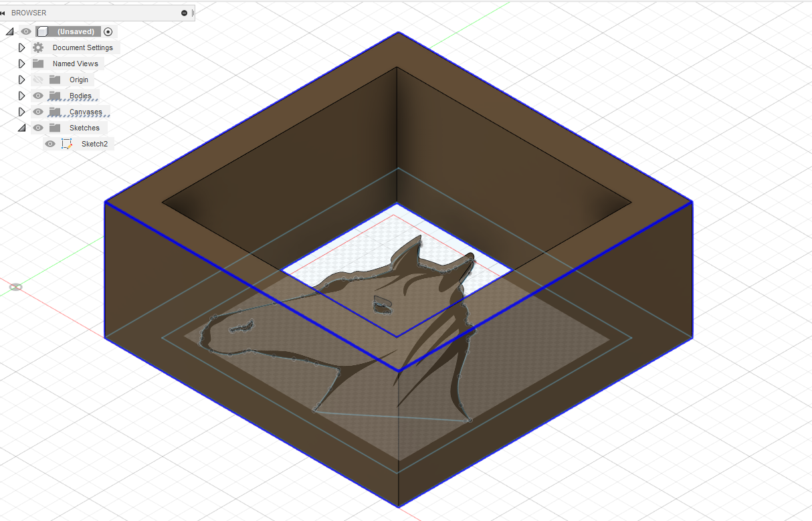This screenshot has height=521, width=812.
Task: Click the Bodies folder icon
Action: [55, 96]
